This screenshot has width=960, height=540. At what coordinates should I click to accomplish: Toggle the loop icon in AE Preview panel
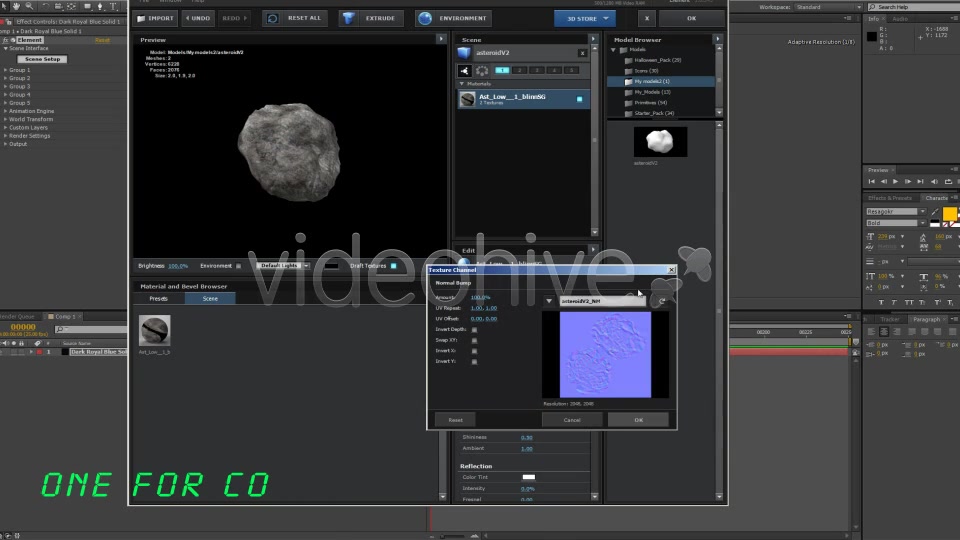(948, 182)
